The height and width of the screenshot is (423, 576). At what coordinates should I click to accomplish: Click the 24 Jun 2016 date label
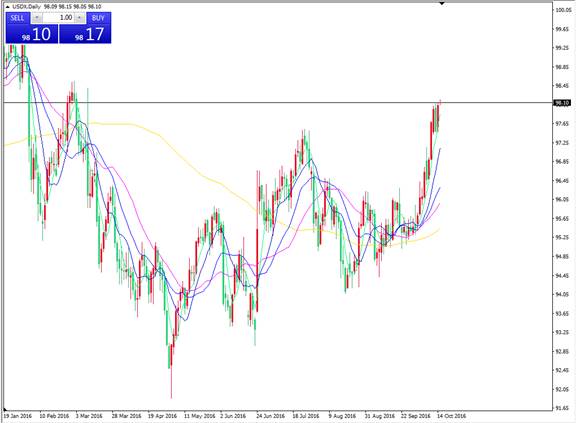[270, 416]
